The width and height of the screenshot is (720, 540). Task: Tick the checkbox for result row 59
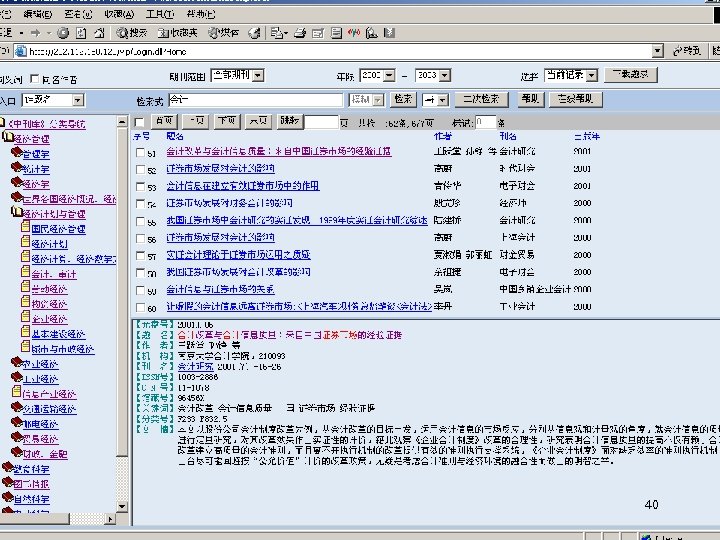[141, 290]
